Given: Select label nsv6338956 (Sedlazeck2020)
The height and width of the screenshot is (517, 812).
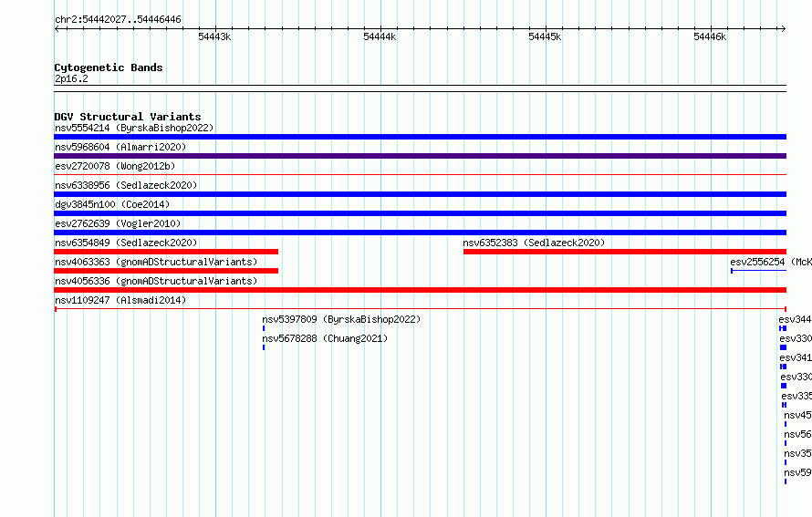Looking at the screenshot, I should pos(126,185).
